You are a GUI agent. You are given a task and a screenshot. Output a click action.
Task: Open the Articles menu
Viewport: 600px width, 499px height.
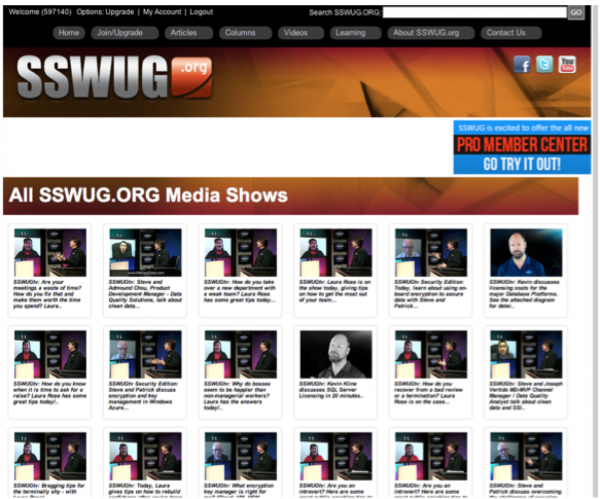pos(189,33)
